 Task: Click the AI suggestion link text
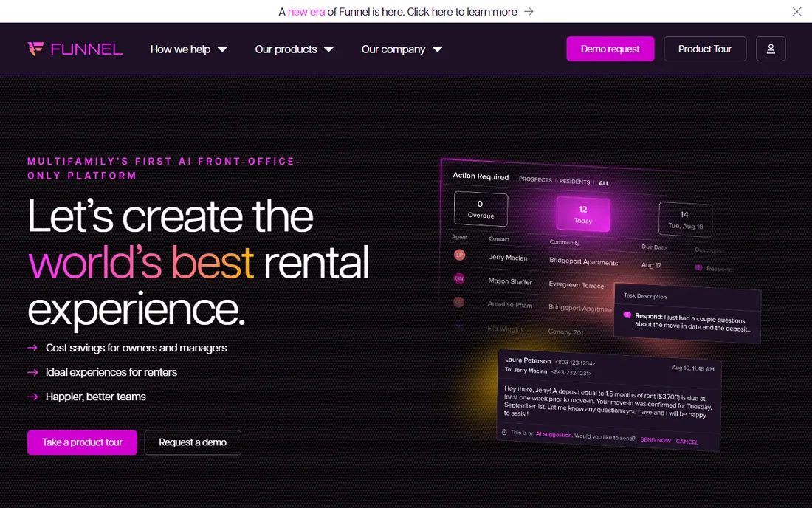(554, 434)
